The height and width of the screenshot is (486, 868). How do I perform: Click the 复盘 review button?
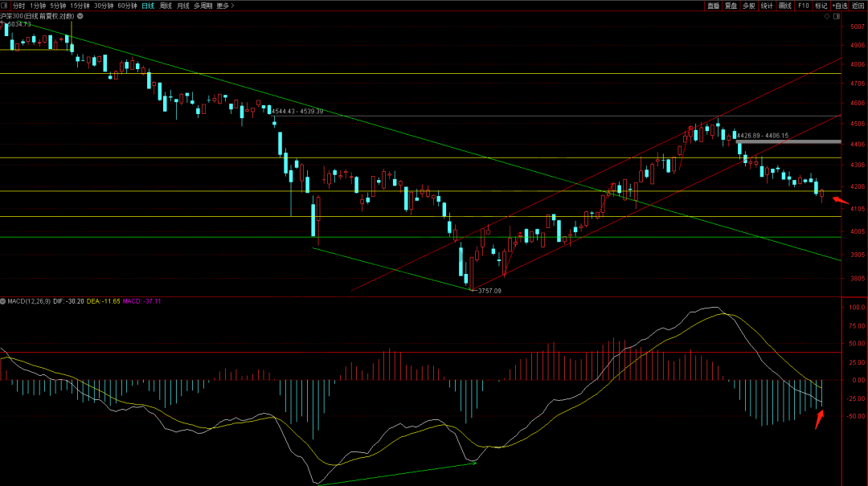(731, 6)
